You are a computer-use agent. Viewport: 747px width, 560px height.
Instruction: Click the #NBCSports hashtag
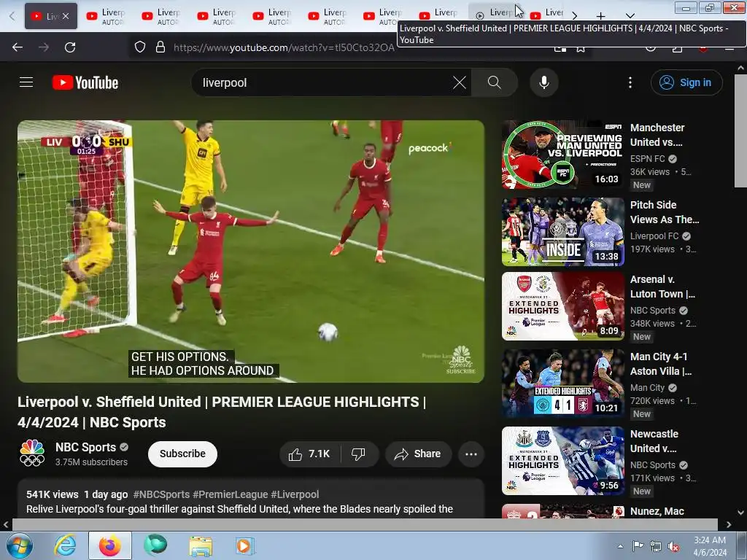161,494
